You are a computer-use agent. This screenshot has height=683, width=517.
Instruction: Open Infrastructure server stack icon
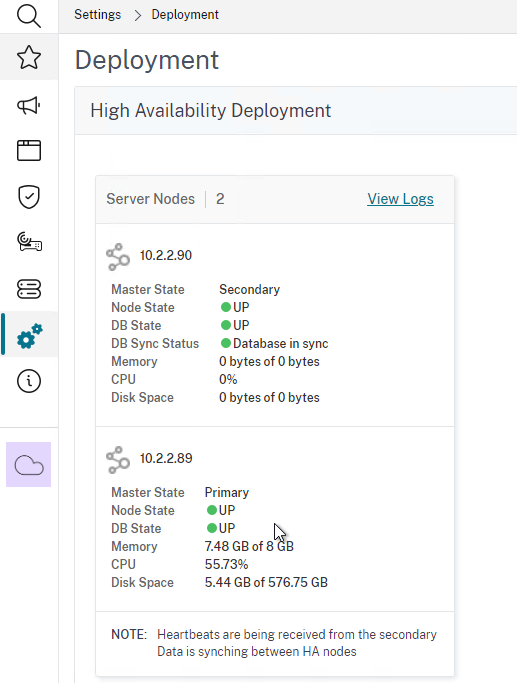(x=29, y=289)
